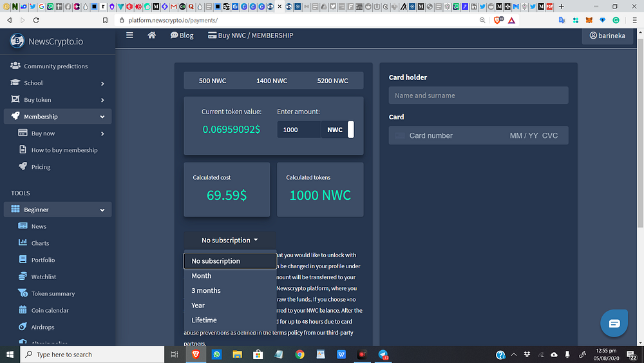Viewport: 644px width, 363px height.
Task: Click the CVC field
Action: (550, 135)
